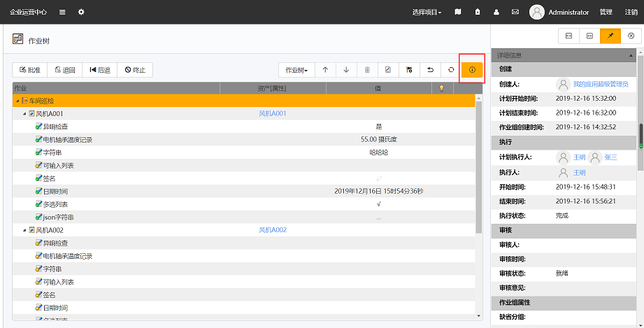Click the orange info details icon
Viewport: 644px width, 328px height.
click(x=472, y=70)
